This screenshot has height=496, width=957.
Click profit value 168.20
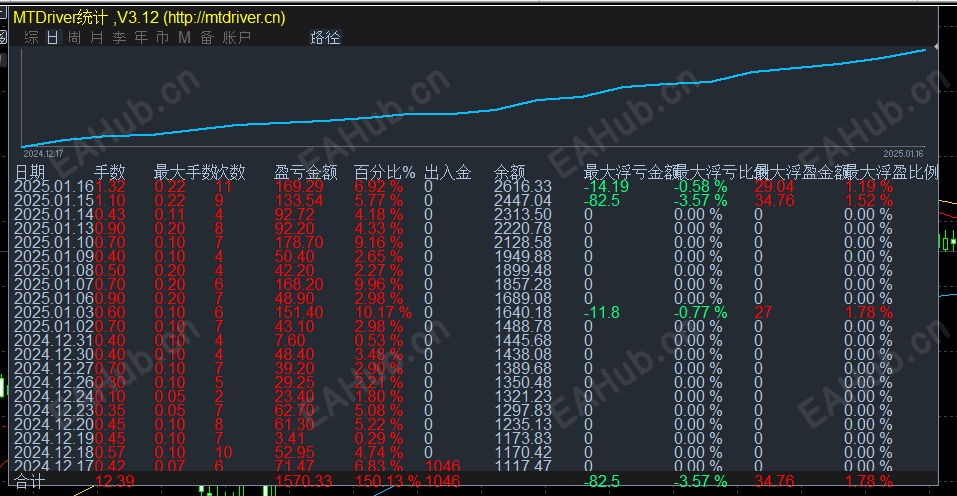(x=299, y=285)
